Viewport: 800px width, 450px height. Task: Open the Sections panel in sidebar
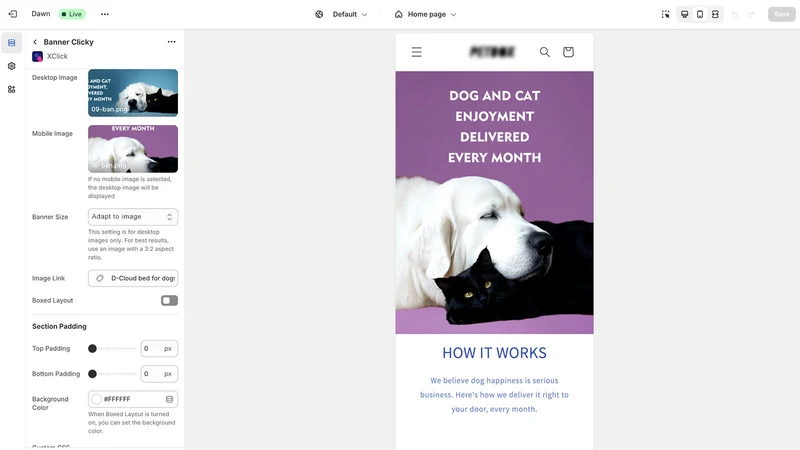pyautogui.click(x=12, y=43)
